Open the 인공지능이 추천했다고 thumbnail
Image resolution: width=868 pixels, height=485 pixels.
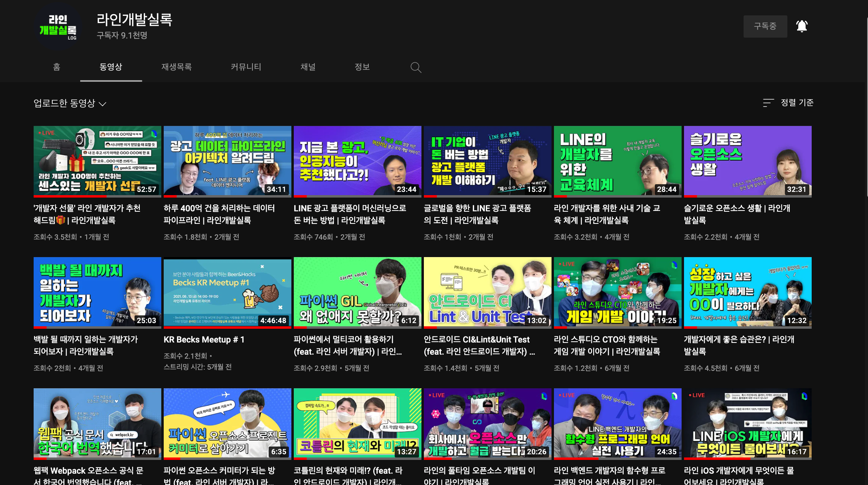tap(357, 161)
